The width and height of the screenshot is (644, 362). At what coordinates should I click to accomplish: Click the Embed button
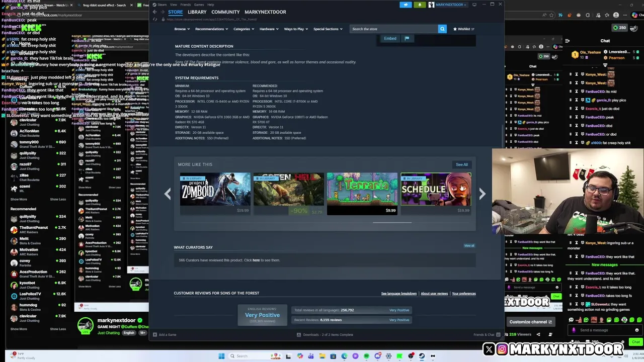coord(390,38)
